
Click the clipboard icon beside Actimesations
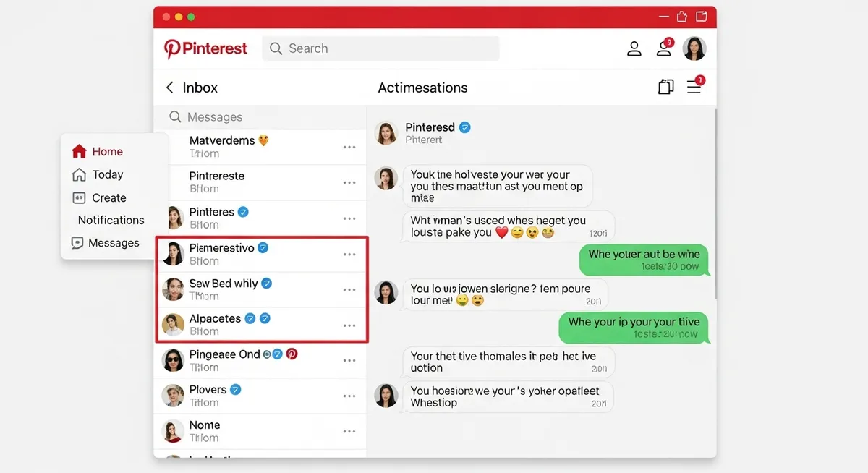pyautogui.click(x=665, y=86)
